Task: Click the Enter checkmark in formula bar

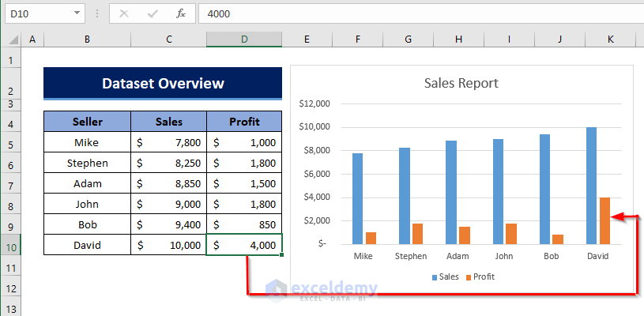Action: 153,13
